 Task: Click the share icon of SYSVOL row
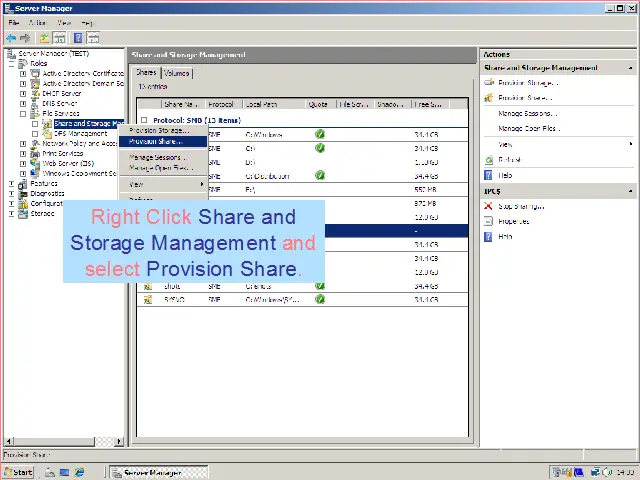[147, 300]
